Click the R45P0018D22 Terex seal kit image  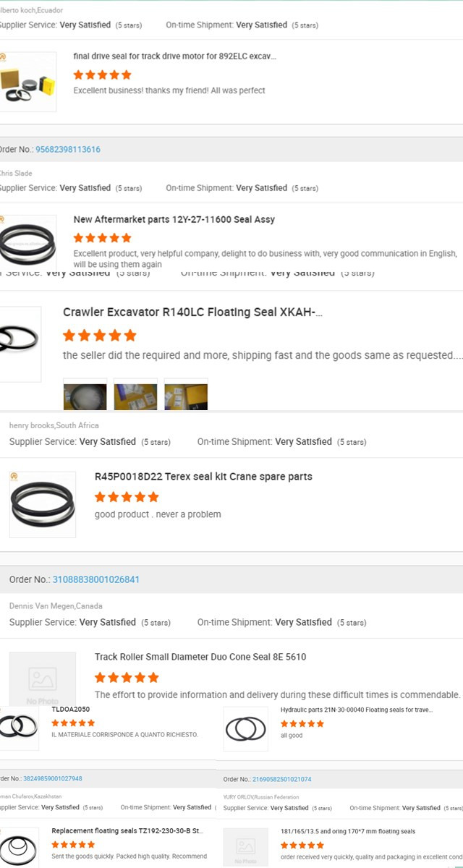43,504
